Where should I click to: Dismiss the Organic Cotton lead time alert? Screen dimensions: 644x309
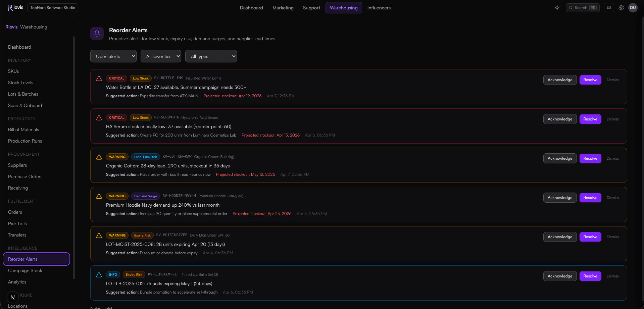point(613,158)
